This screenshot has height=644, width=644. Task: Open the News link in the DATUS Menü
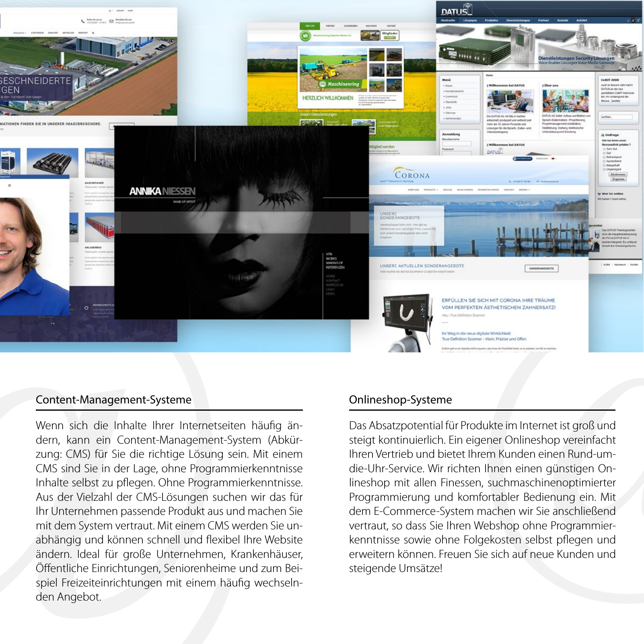coord(449,86)
